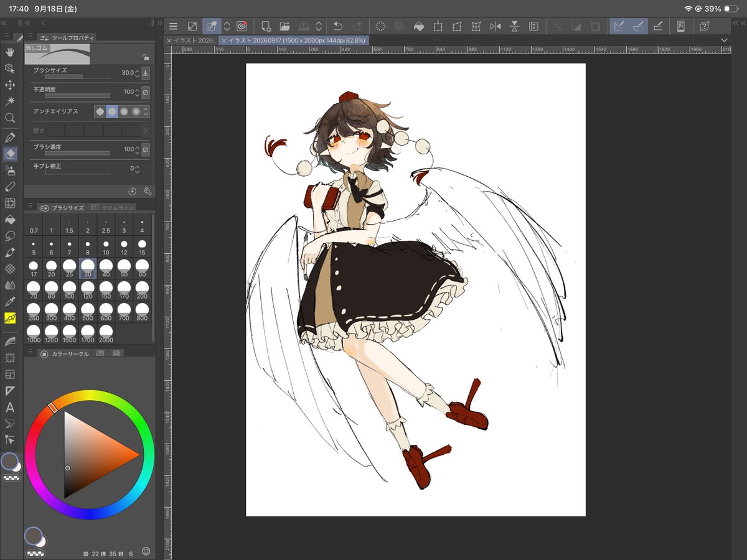747x560 pixels.
Task: Toggle snap to ruler in command bar
Action: [619, 26]
